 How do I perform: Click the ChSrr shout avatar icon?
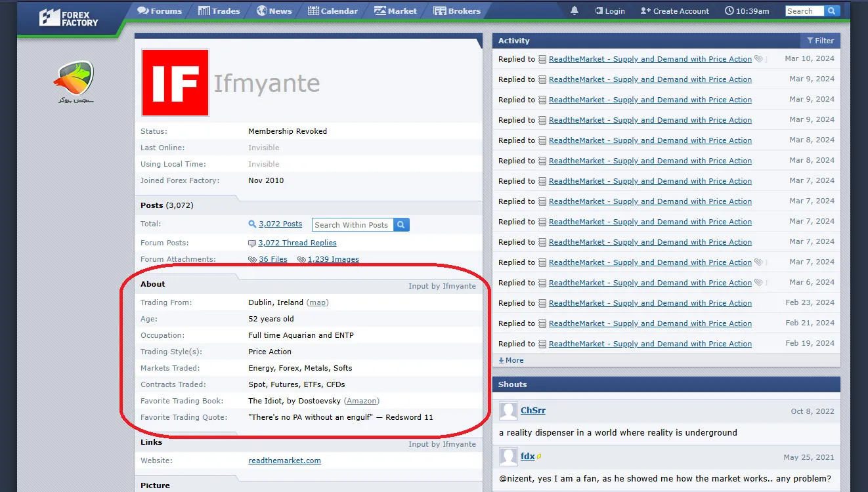(508, 411)
